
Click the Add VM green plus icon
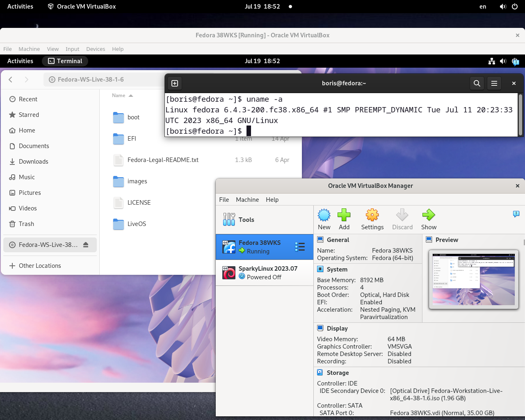(x=344, y=215)
